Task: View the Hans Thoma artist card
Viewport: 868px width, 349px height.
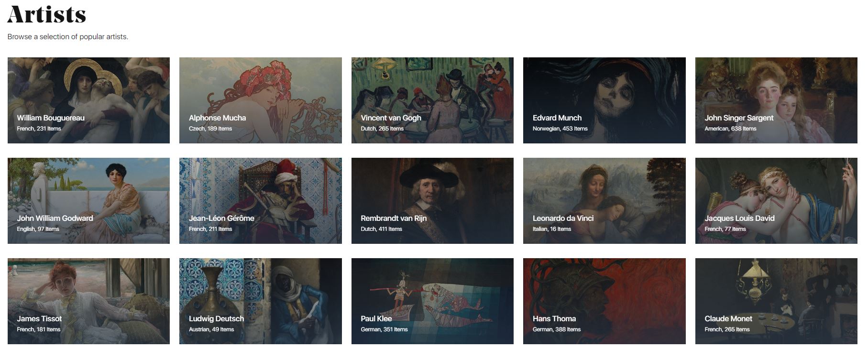Action: click(604, 301)
